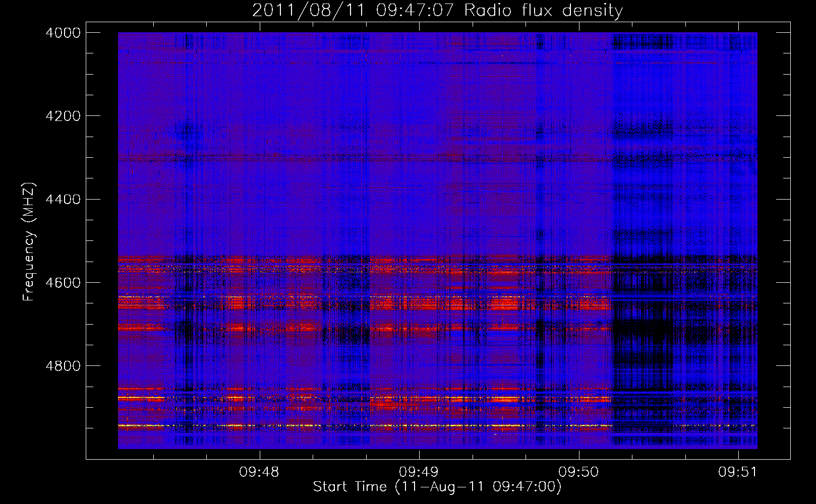
Task: Click the "Start Time (11-Aug-11 09:47:00)" axis title
Action: click(437, 487)
